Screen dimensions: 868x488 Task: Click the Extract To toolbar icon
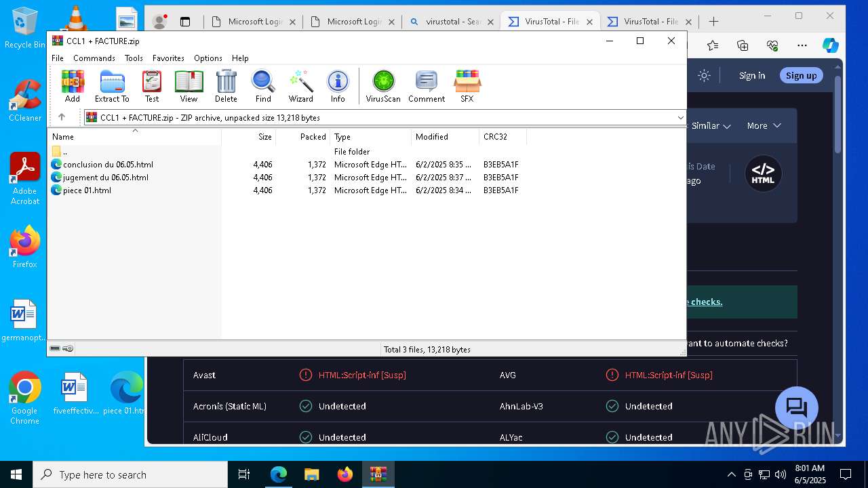(x=112, y=86)
